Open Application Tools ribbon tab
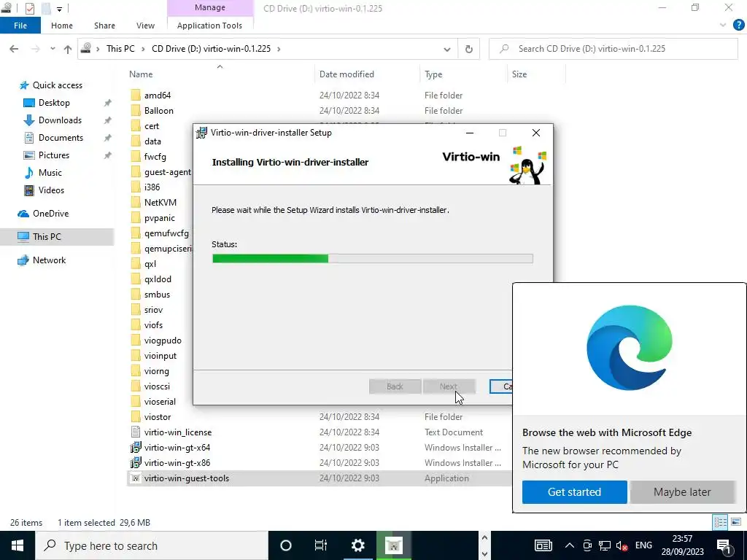This screenshot has width=747, height=560. pos(209,26)
